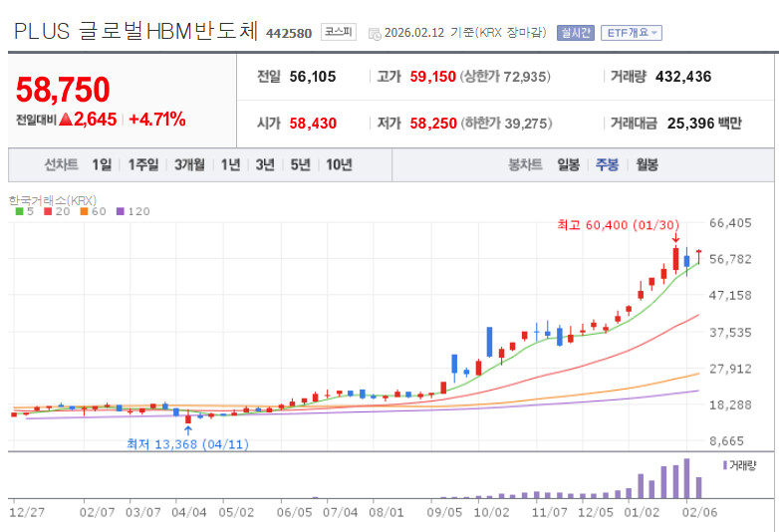Click the red arrow at 최고 60,400
The image size is (779, 532).
tap(675, 238)
